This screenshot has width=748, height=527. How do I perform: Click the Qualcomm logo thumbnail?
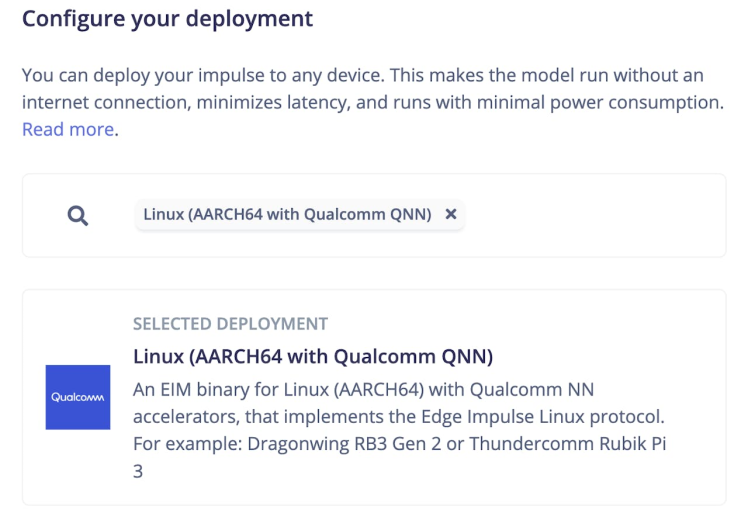click(x=78, y=397)
